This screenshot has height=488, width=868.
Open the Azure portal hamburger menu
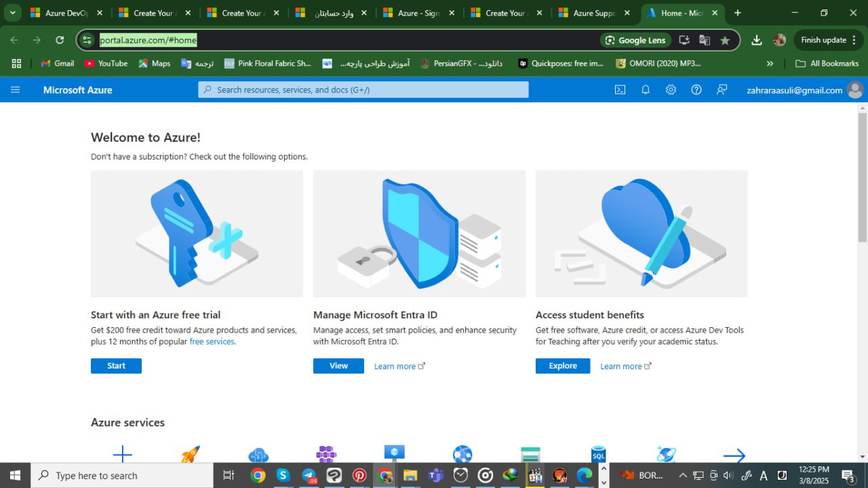coord(16,90)
